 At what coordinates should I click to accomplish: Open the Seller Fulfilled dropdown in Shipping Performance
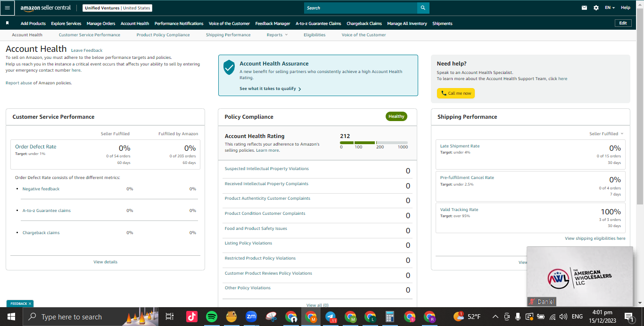[x=606, y=134]
